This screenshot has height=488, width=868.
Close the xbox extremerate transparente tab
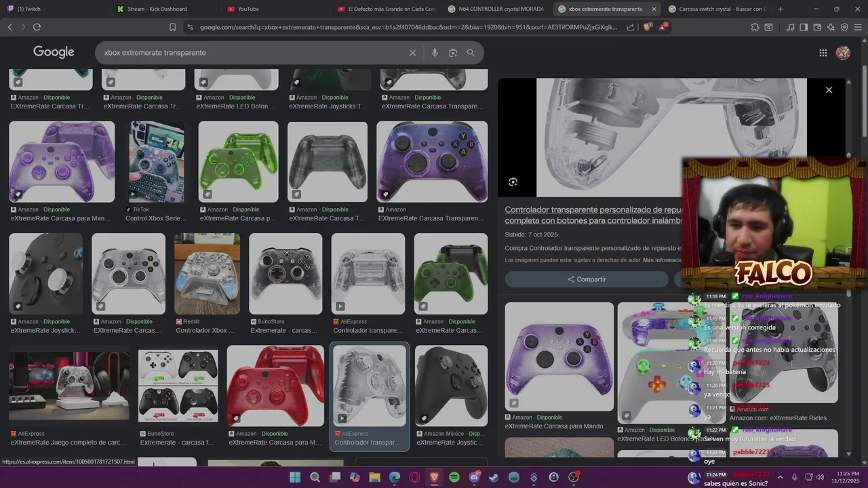654,9
